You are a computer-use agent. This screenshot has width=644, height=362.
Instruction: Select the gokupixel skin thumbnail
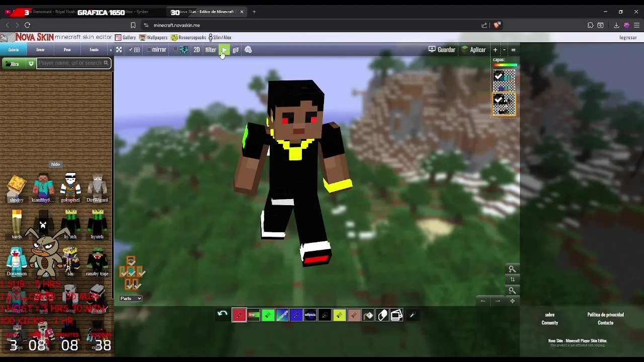[x=70, y=189]
